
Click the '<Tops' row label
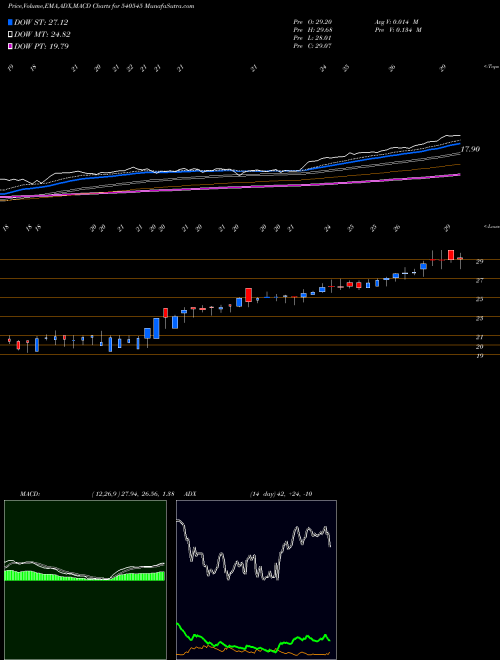pos(491,67)
